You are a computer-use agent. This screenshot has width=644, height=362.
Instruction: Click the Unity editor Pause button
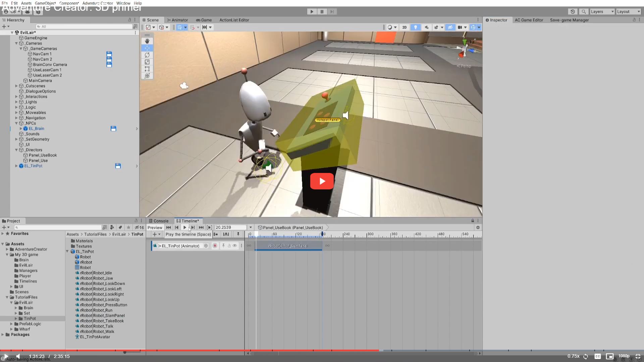tap(322, 12)
